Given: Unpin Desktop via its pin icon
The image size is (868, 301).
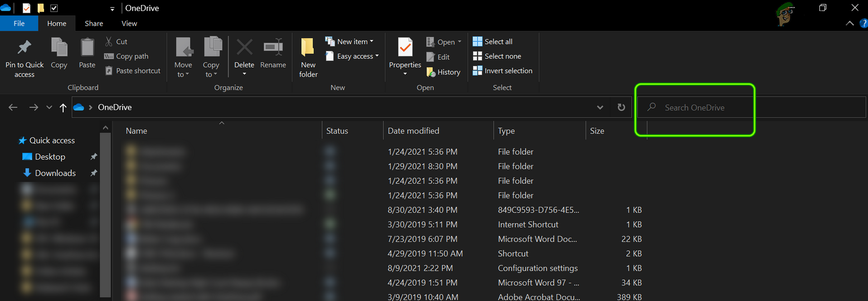Looking at the screenshot, I should (93, 157).
